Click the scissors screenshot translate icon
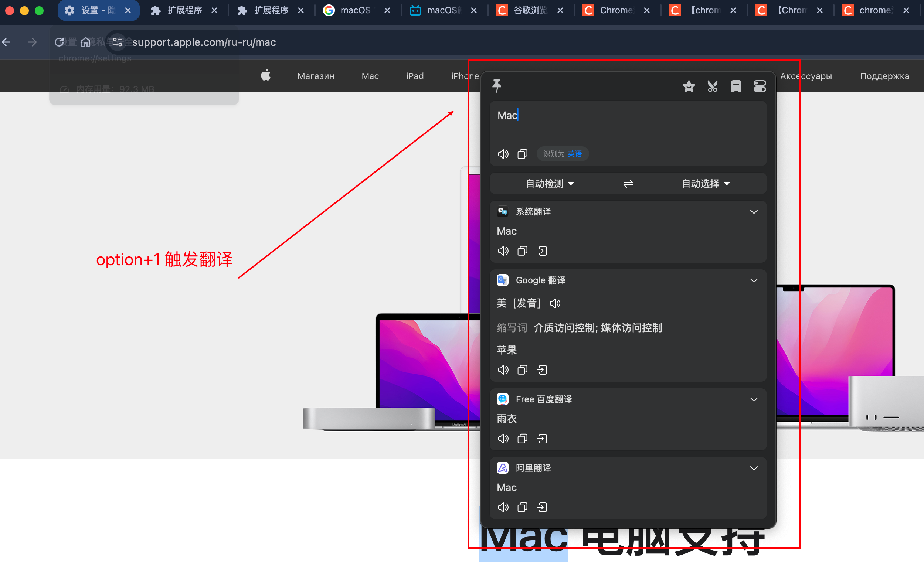 tap(713, 86)
